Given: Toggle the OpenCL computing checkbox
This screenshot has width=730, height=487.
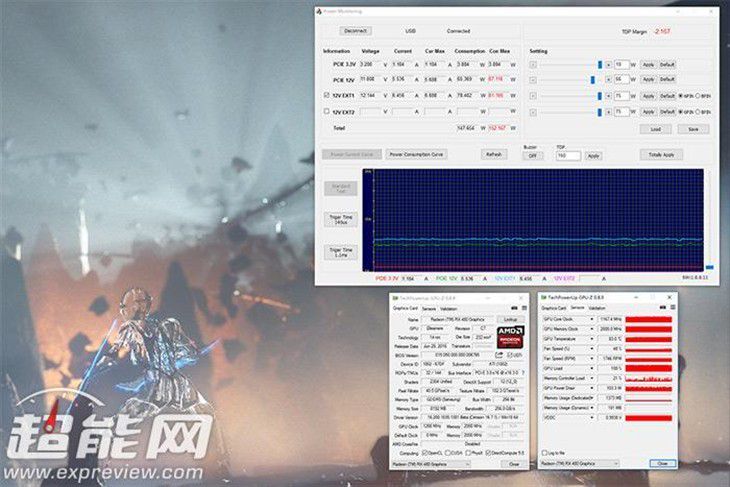Looking at the screenshot, I should [x=424, y=453].
